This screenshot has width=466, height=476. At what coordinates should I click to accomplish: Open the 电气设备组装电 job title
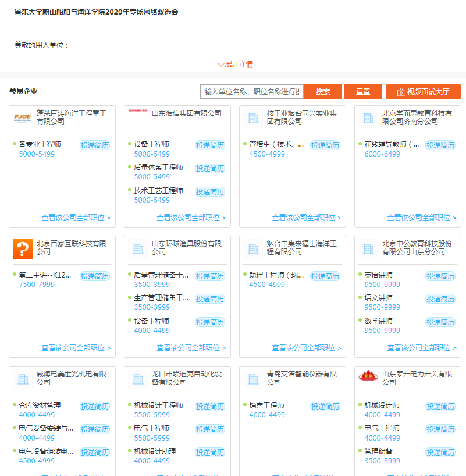(46, 452)
